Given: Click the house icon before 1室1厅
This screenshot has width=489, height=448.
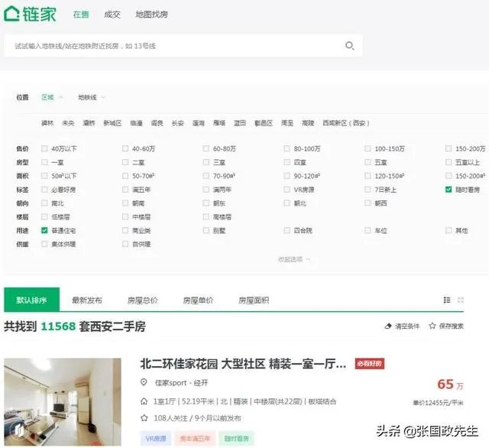Looking at the screenshot, I should (x=144, y=401).
